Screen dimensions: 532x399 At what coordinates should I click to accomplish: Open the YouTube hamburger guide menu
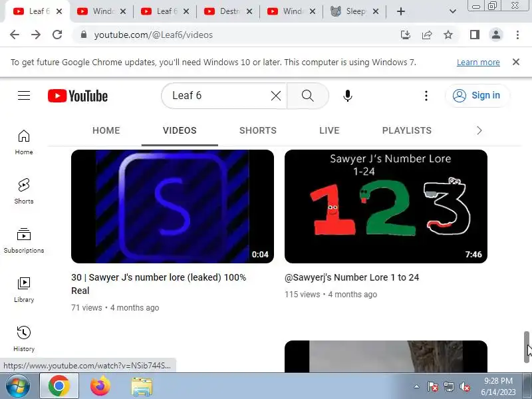[24, 96]
